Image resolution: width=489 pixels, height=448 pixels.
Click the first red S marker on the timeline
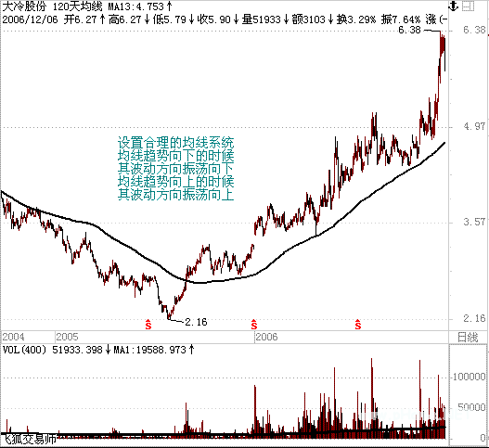148,325
